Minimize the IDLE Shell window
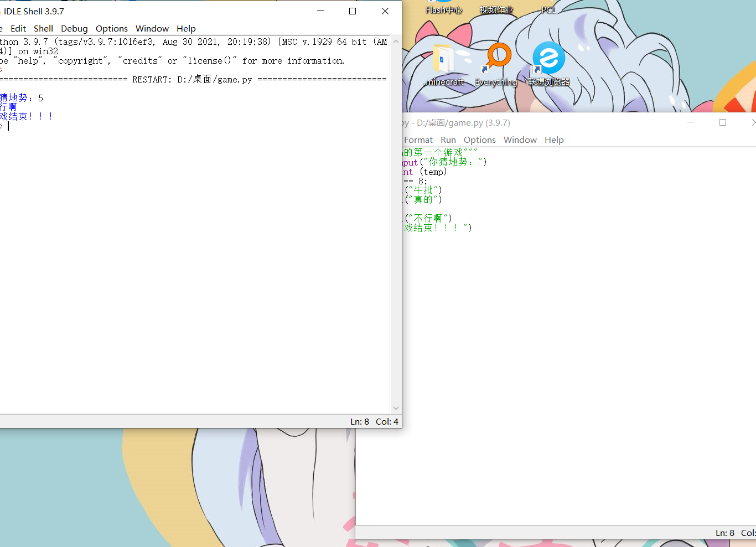This screenshot has width=756, height=547. tap(320, 11)
